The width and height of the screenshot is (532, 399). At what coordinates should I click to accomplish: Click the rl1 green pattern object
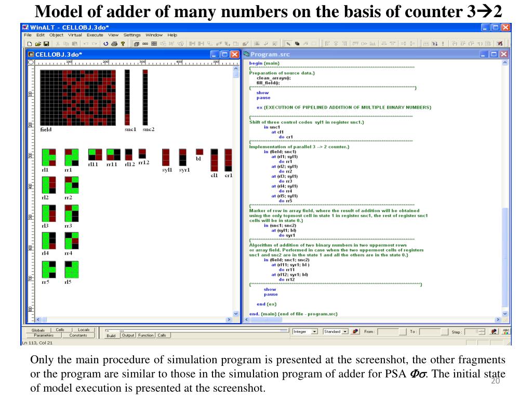[x=49, y=157]
